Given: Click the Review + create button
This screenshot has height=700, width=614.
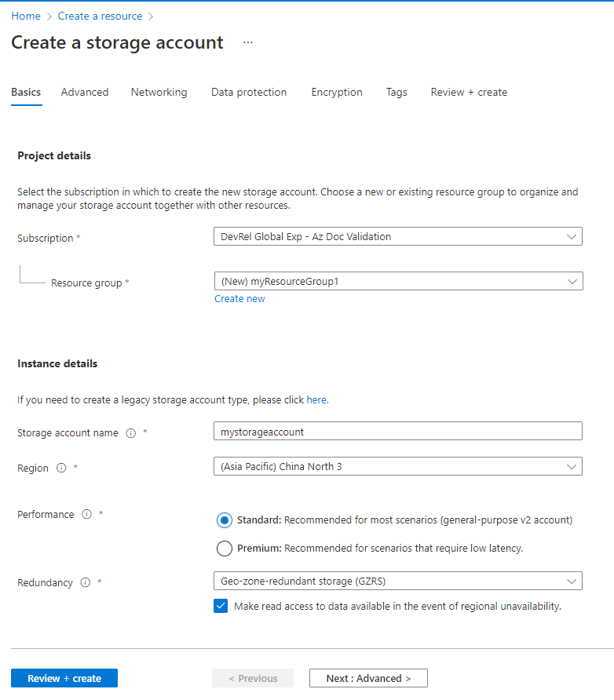Looking at the screenshot, I should 64,678.
